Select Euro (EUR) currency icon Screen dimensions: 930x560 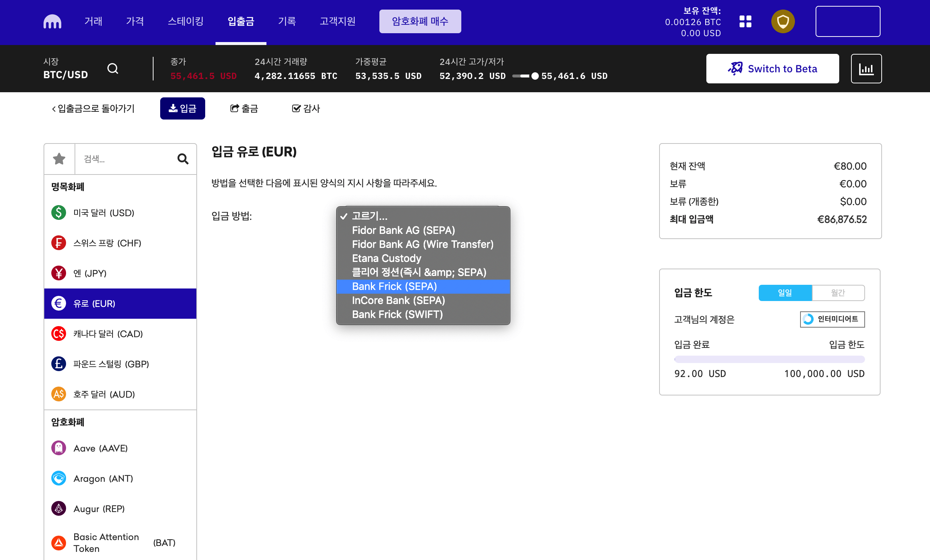tap(59, 303)
